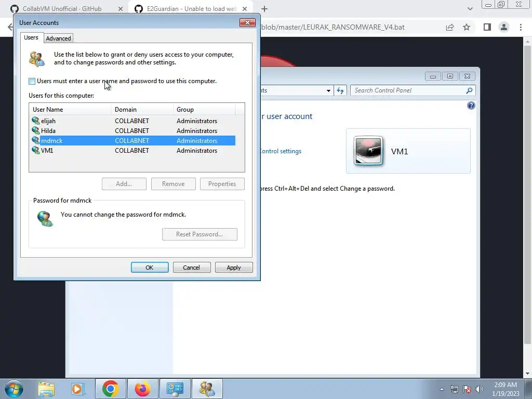Click the VM1 user icon in list
Viewport: 532px width, 399px height.
tap(36, 150)
